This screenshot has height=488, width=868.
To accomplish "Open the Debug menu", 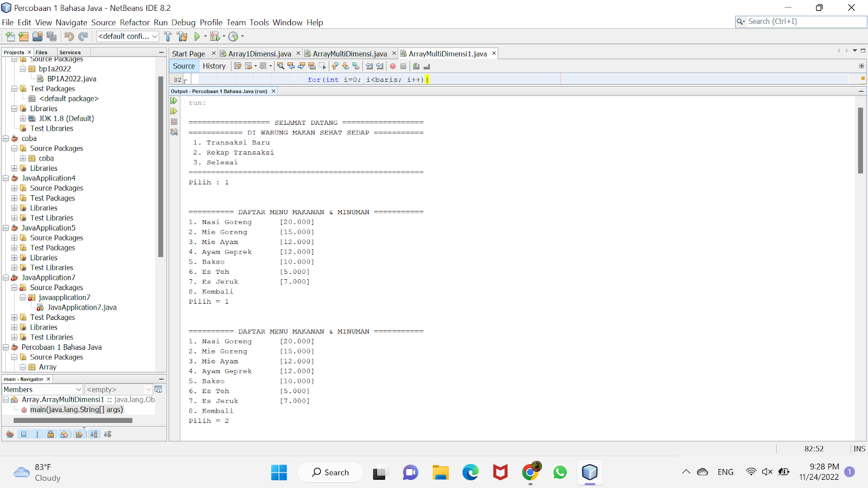I will 183,22.
